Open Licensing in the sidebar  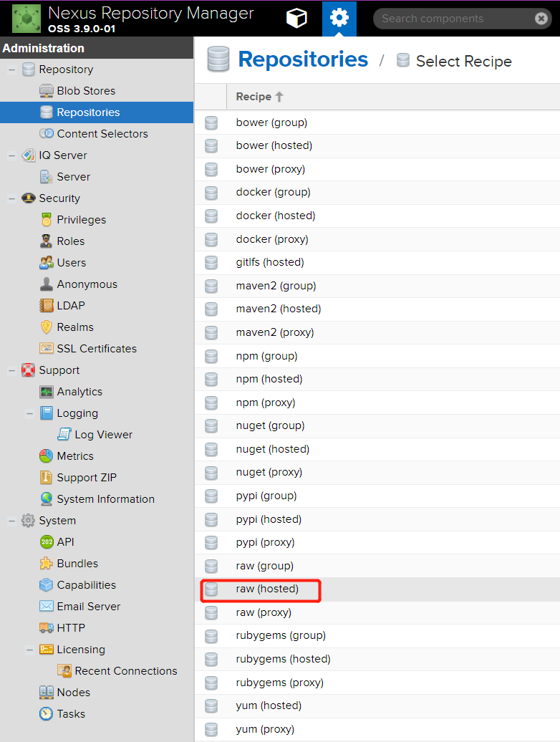[81, 649]
